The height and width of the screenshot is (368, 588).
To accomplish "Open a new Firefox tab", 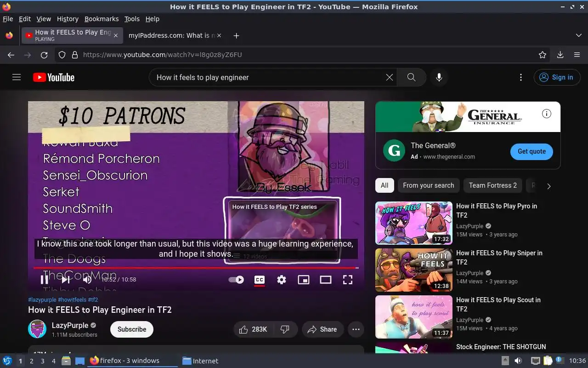I will (x=236, y=35).
